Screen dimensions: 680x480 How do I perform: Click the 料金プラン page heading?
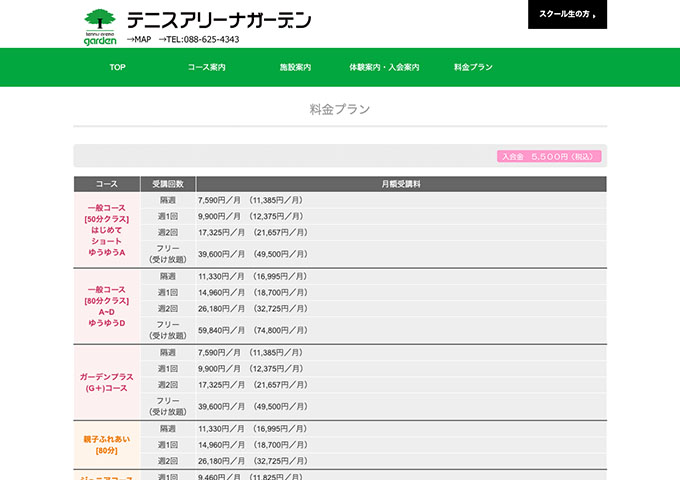[340, 109]
